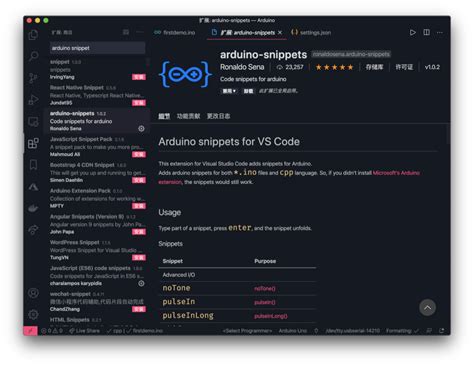This screenshot has width=474, height=366.
Task: Open the Run and Debug view
Action: 33,99
